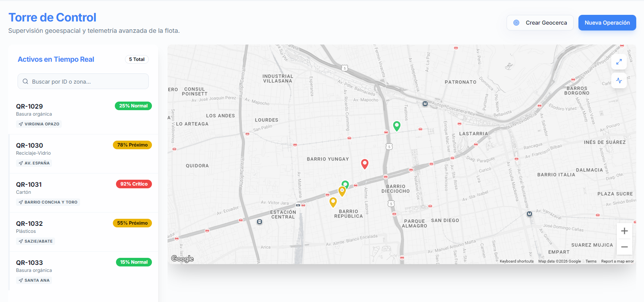Click the magnifier icon in search field
This screenshot has width=644, height=302.
[x=25, y=82]
